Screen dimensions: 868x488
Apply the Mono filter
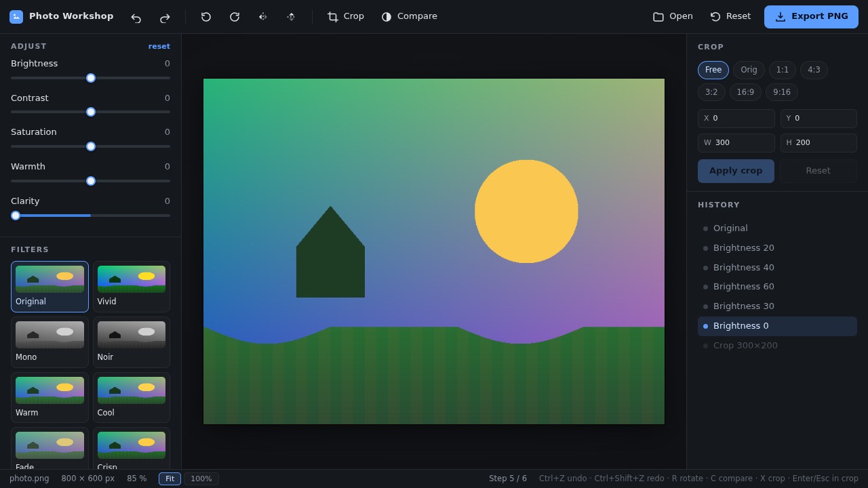(50, 342)
